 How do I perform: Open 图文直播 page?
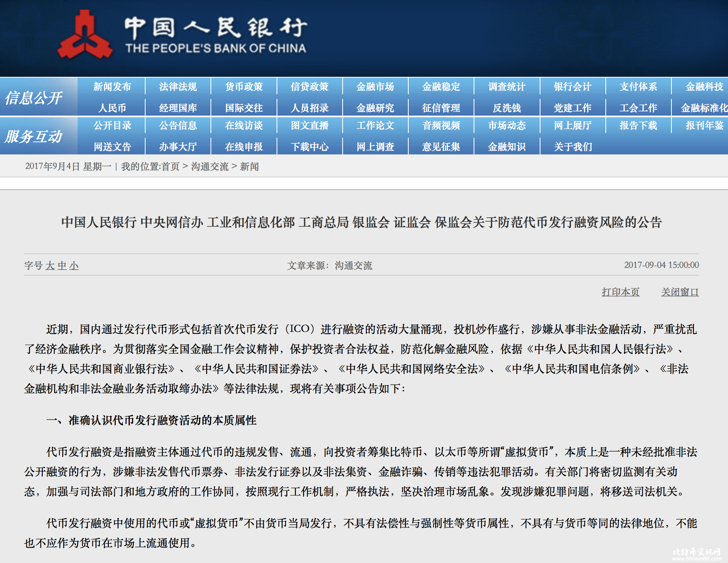tap(309, 126)
